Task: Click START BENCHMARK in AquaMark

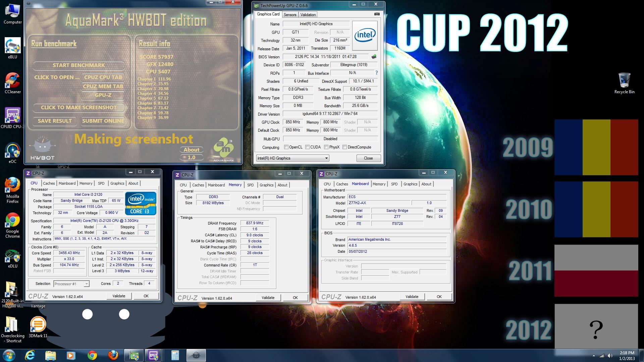Action: [x=78, y=65]
